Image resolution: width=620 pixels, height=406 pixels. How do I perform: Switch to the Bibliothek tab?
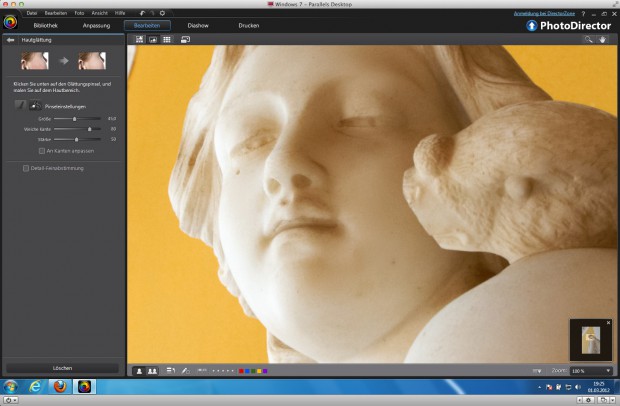[x=45, y=25]
